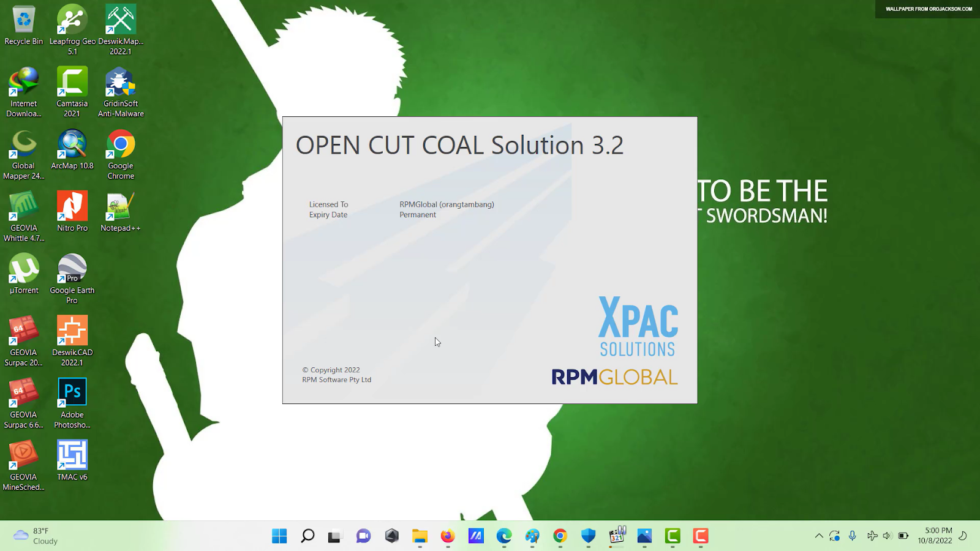Switch to Firefox in the taskbar
Screen dimensions: 980x551
pos(448,536)
